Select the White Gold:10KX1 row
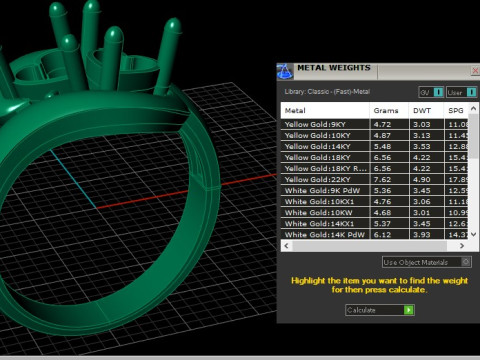Image resolution: width=480 pixels, height=360 pixels. pos(375,201)
